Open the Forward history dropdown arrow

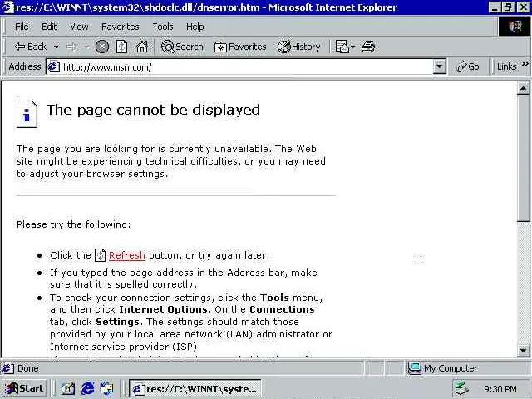click(86, 47)
